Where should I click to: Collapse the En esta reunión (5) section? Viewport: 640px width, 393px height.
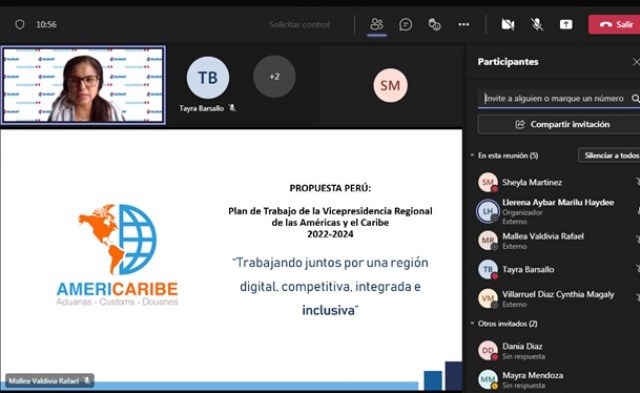pos(472,155)
